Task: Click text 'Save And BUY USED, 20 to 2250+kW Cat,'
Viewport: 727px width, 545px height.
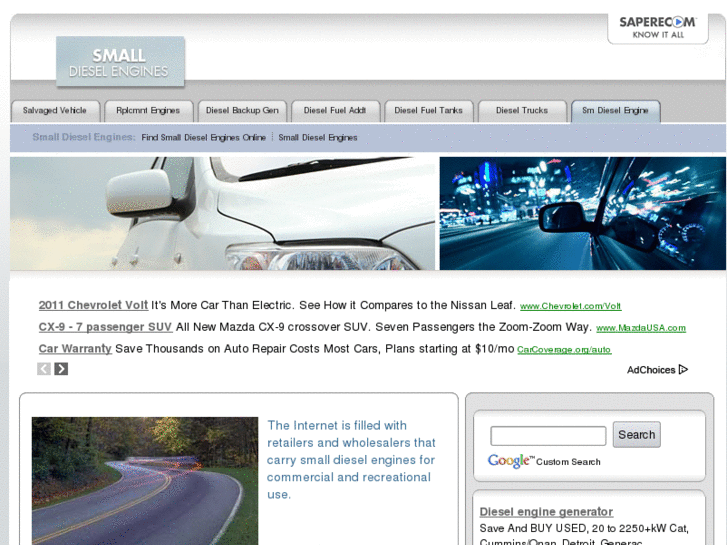Action: pyautogui.click(x=584, y=528)
